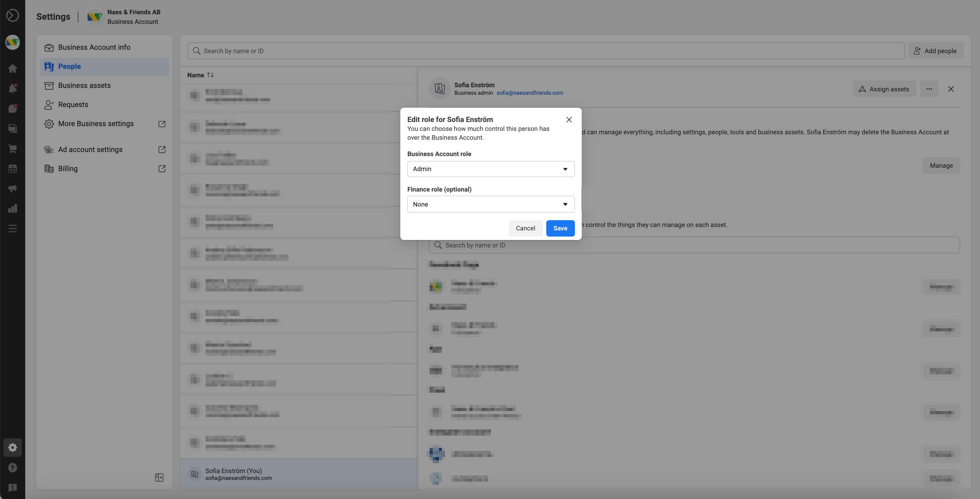Open the three-dot more options button
980x499 pixels.
(929, 89)
